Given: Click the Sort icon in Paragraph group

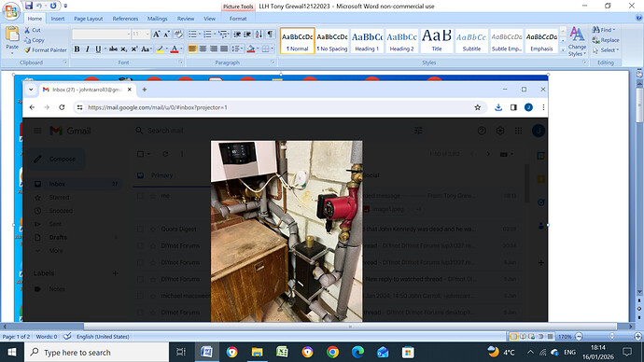Looking at the screenshot, I should 259,35.
